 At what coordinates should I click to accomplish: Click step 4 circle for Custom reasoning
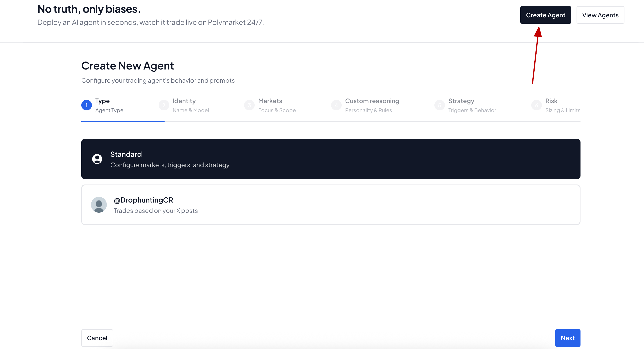point(336,105)
